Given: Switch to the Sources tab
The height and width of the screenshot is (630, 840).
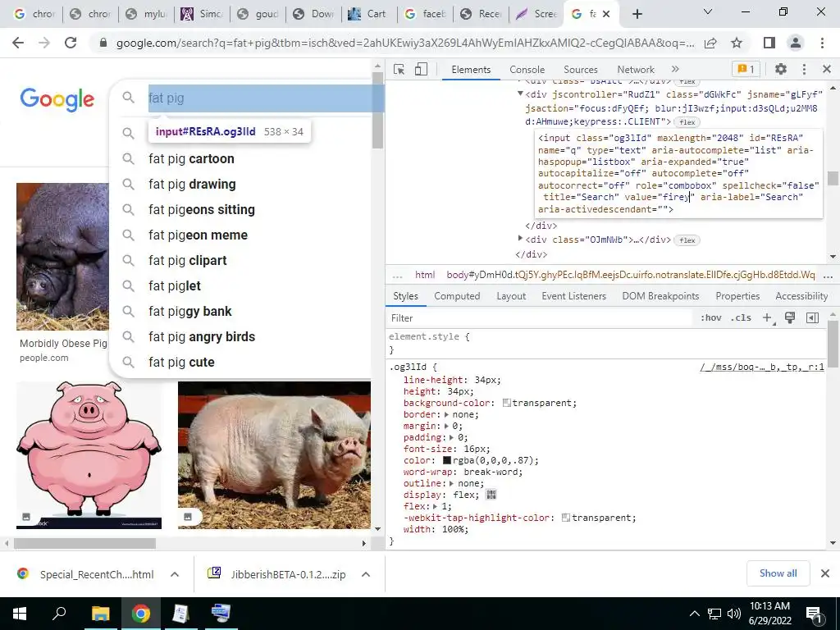Looking at the screenshot, I should [580, 70].
